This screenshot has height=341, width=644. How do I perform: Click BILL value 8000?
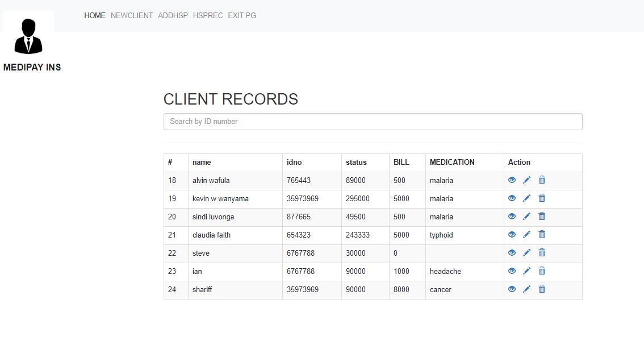(402, 289)
